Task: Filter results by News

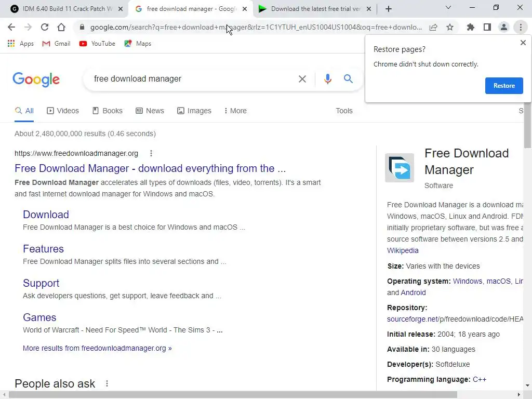Action: click(x=150, y=111)
